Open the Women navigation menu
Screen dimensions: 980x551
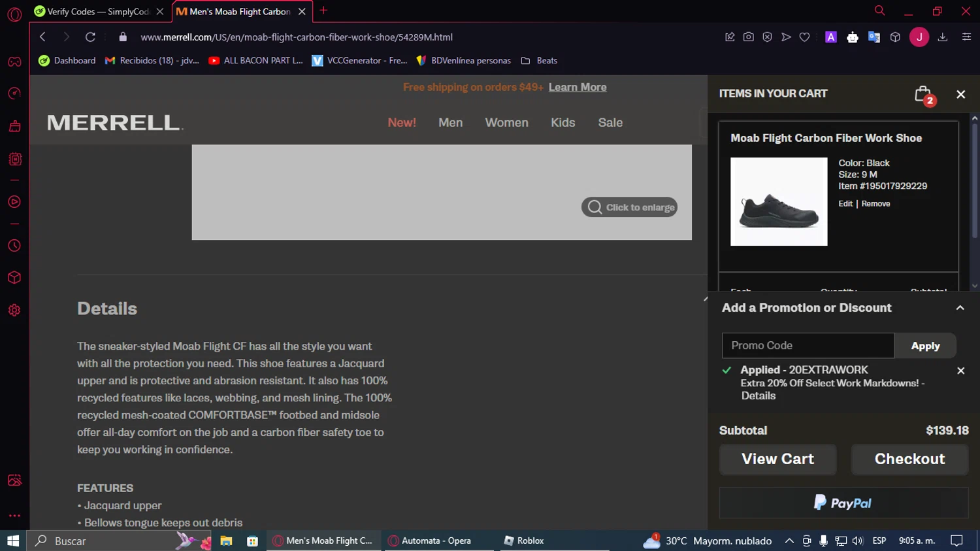(506, 123)
